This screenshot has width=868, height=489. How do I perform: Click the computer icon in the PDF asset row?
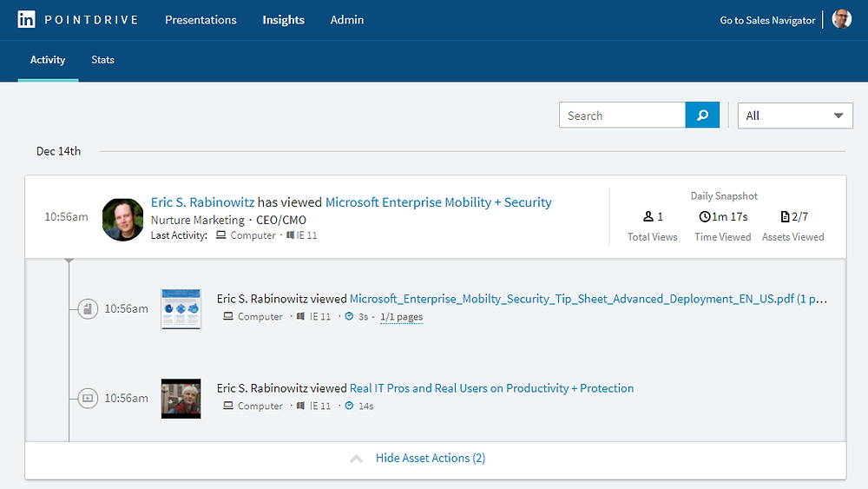click(228, 316)
